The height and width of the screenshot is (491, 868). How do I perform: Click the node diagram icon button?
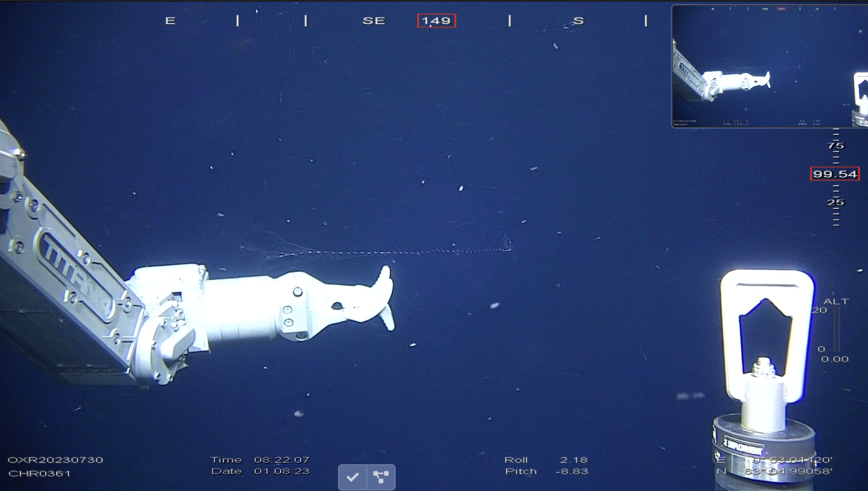[x=381, y=477]
